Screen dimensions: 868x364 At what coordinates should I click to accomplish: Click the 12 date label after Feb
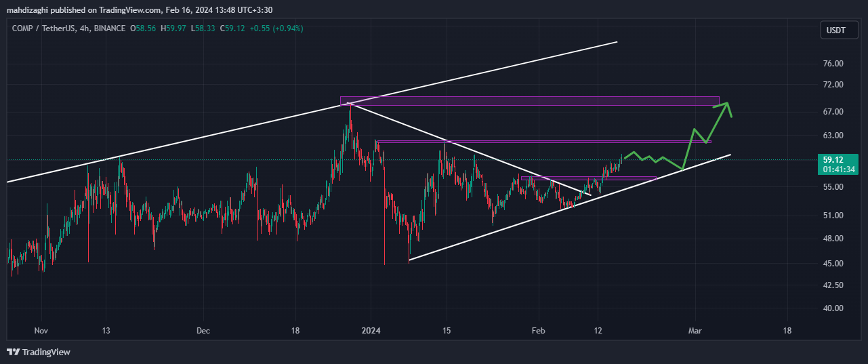pos(598,331)
